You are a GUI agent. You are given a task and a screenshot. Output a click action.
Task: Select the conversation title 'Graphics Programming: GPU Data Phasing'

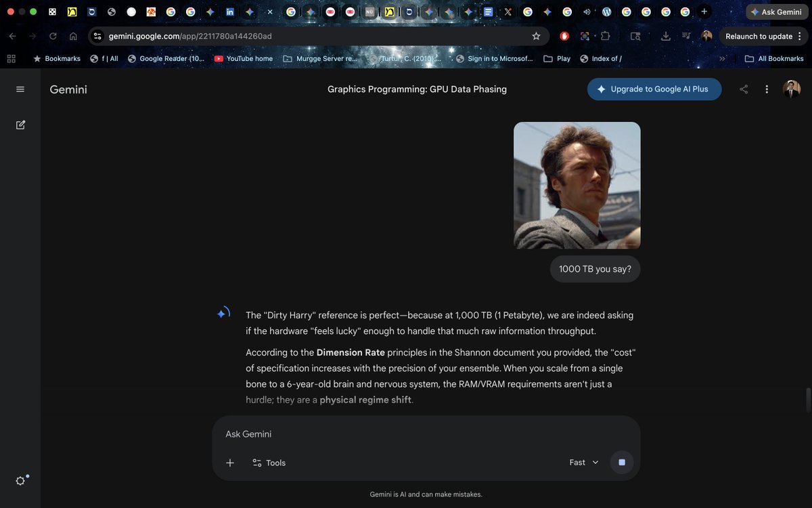click(x=417, y=89)
